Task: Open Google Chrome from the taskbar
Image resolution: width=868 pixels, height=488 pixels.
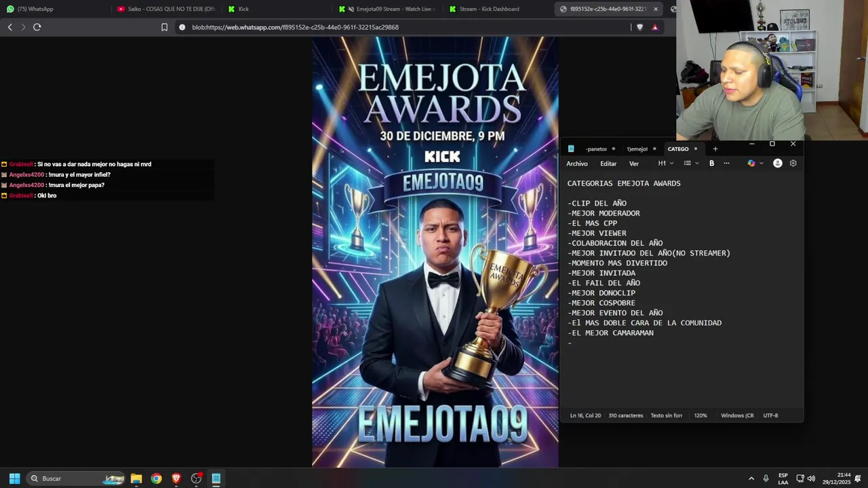Action: pos(157,479)
